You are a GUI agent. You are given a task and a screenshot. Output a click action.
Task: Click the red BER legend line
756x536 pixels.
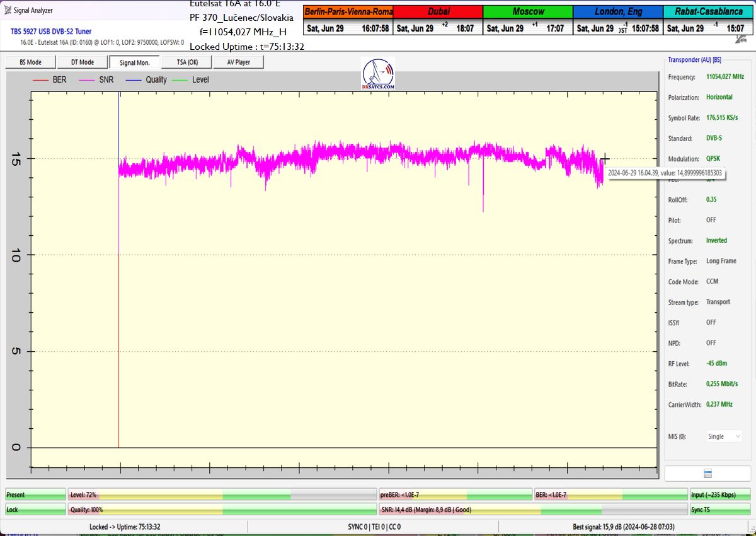coord(41,80)
